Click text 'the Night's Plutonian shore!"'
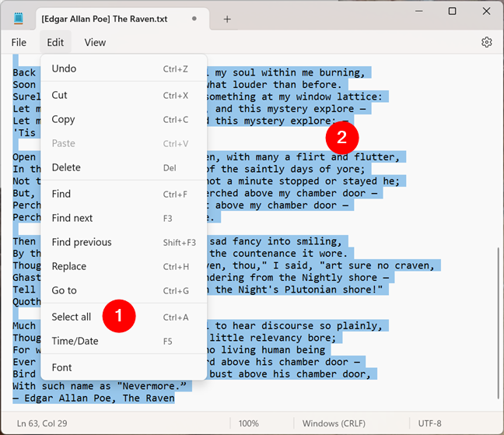504x435 pixels. 299,289
